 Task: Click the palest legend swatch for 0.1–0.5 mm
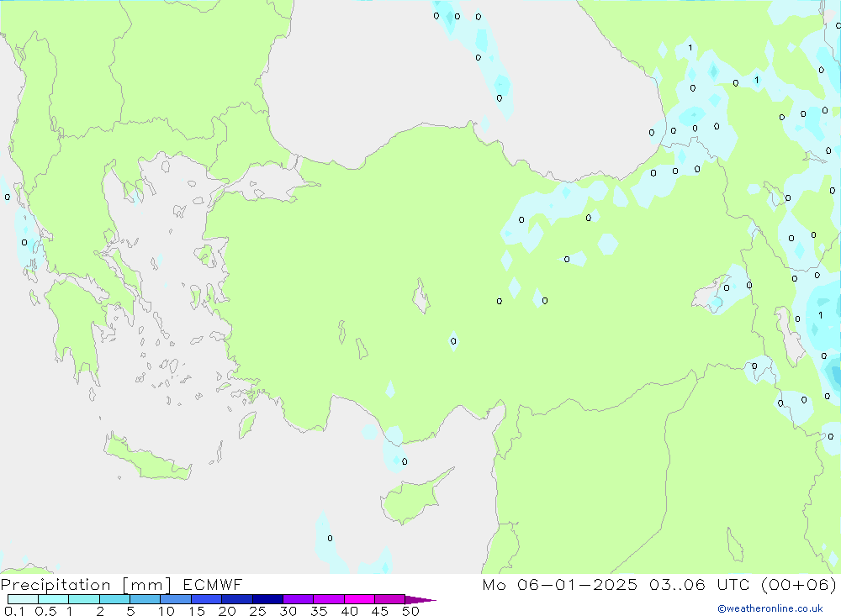(23, 599)
